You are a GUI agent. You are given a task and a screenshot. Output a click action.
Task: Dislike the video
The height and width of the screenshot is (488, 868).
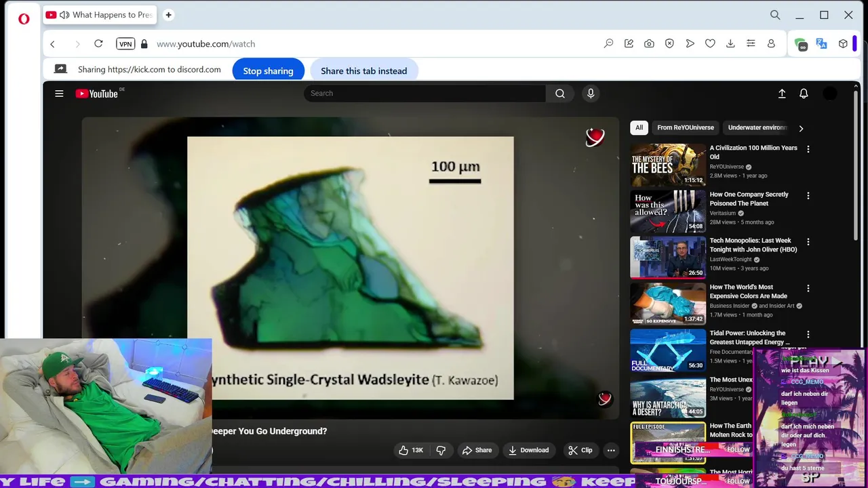441,450
